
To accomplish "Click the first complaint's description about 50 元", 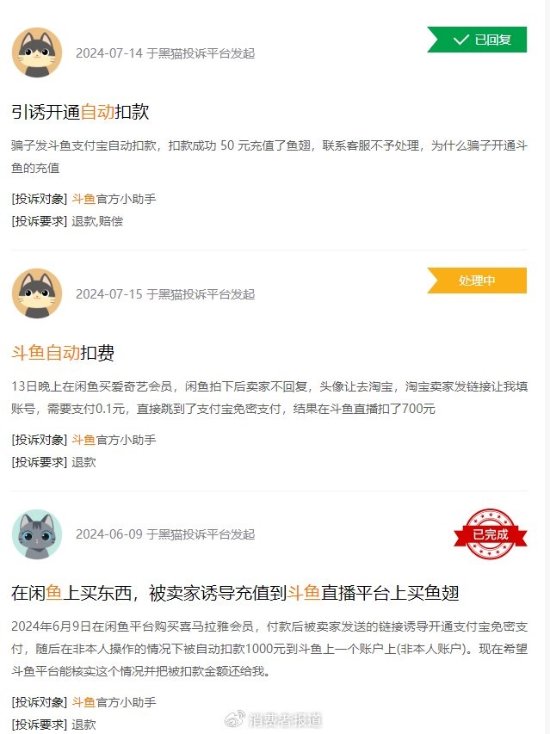I will click(x=269, y=157).
